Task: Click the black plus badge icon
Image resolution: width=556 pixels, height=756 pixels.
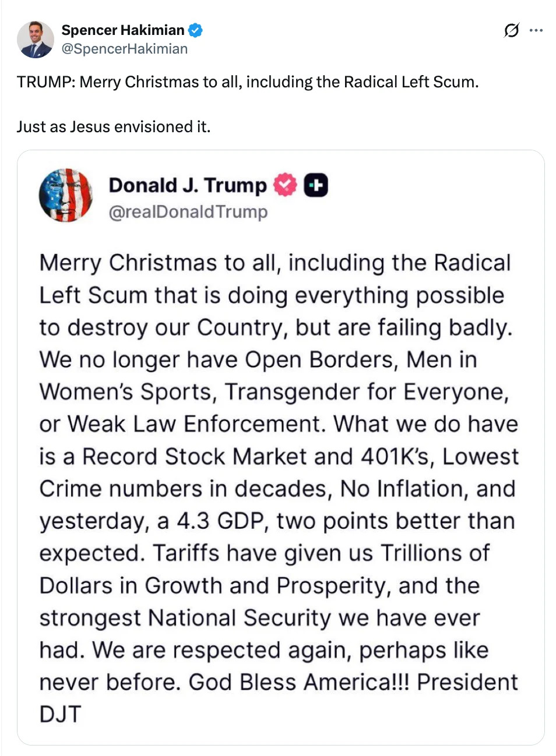Action: tap(316, 185)
